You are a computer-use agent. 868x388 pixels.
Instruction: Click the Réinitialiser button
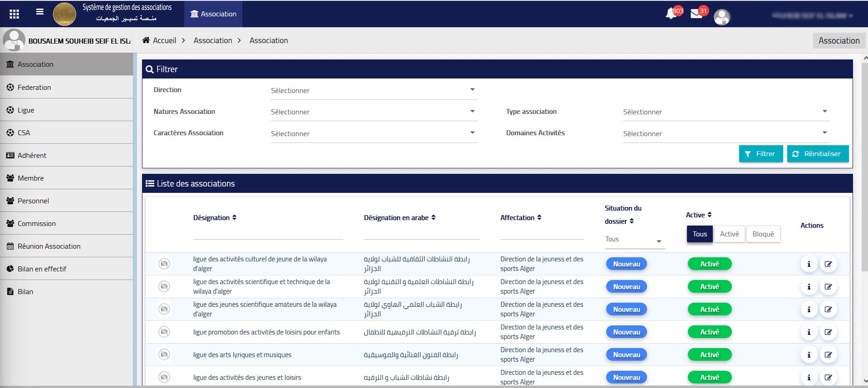[817, 154]
